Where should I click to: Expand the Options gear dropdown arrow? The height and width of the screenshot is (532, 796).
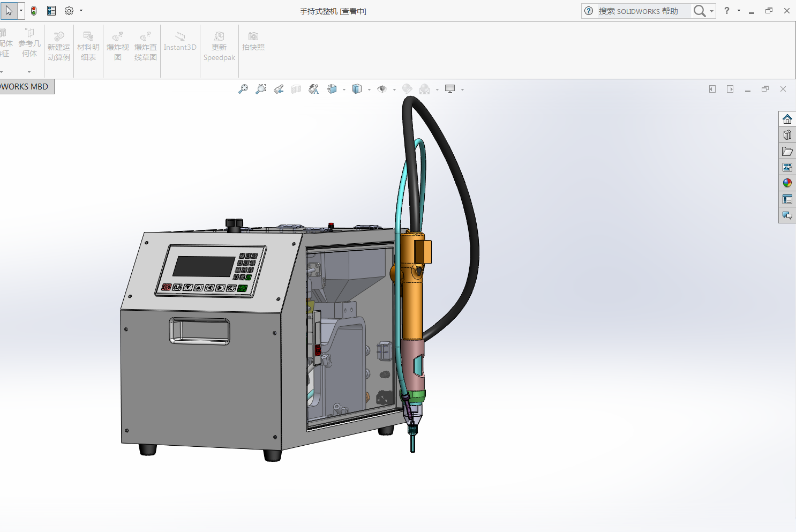point(81,11)
